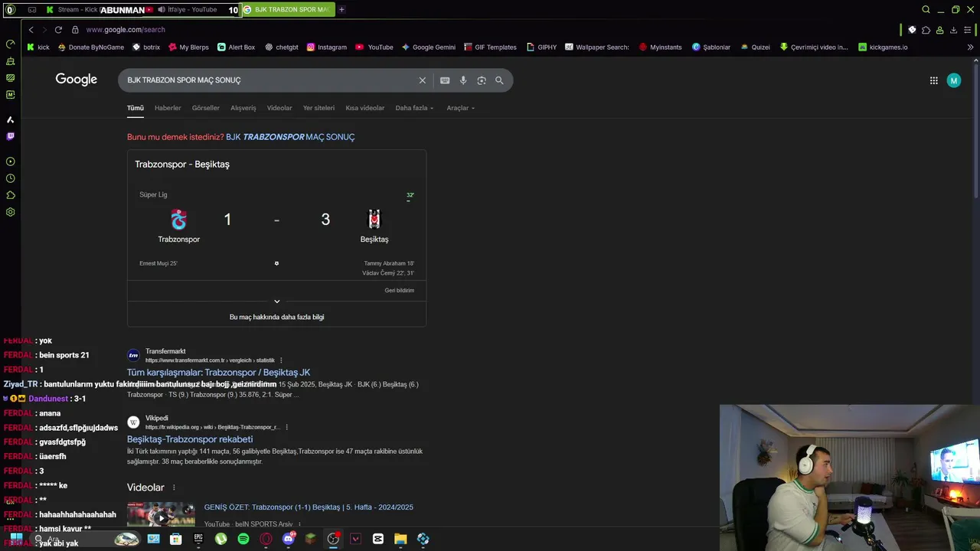Expand the Araçlar dropdown
This screenshot has height=551, width=980.
tap(460, 108)
